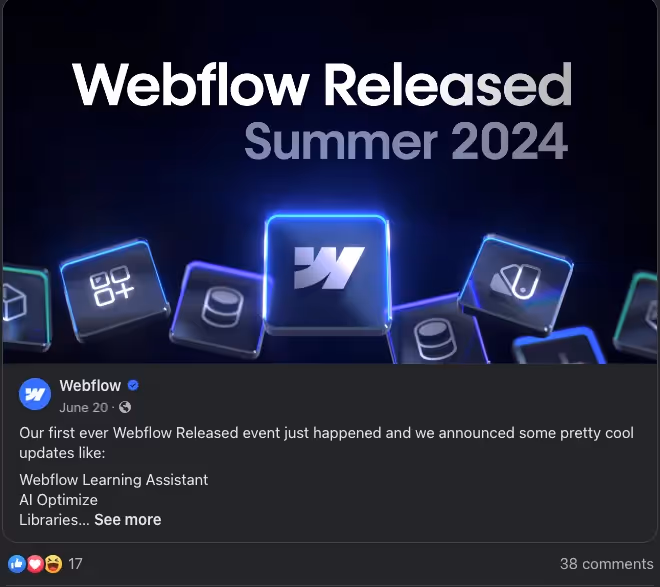Click the apps-grid plus tile in banner
This screenshot has height=587, width=660.
point(113,288)
